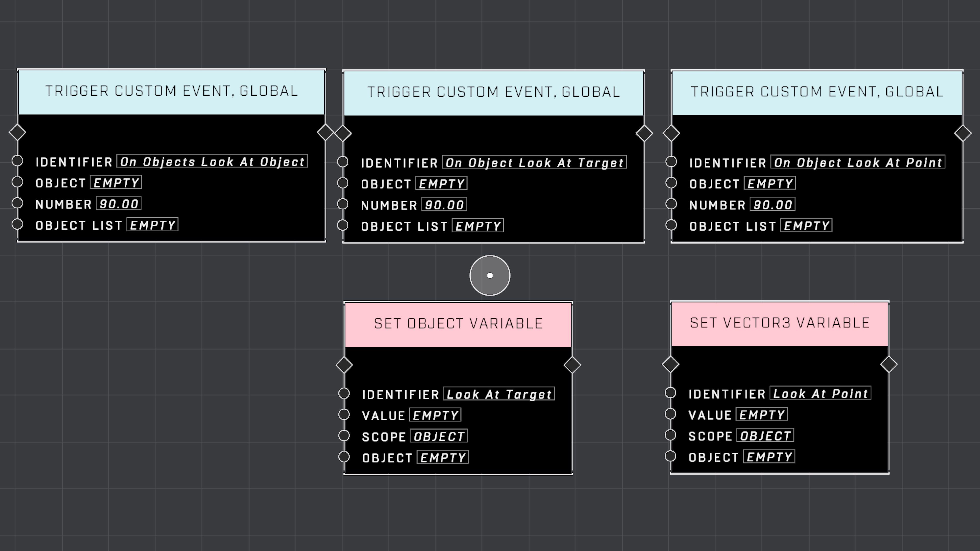Edit identifier field 'On Object Look At Point'
Screen dimensions: 980x551
click(858, 162)
